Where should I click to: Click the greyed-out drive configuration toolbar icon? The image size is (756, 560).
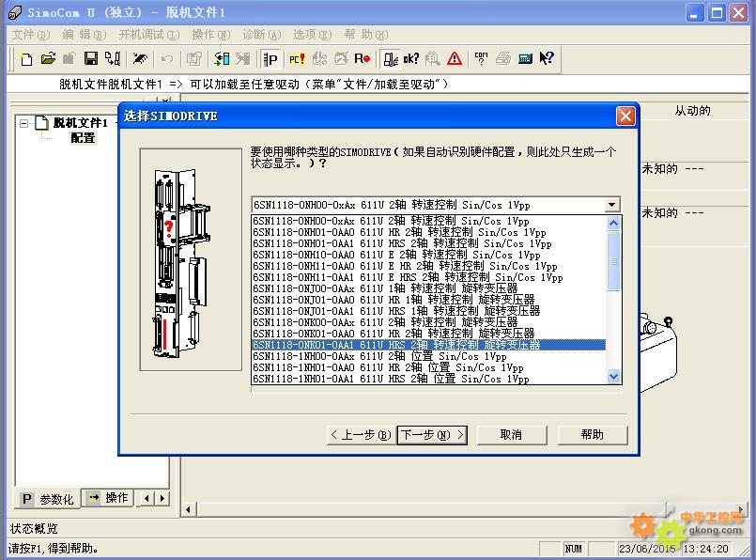(x=193, y=59)
